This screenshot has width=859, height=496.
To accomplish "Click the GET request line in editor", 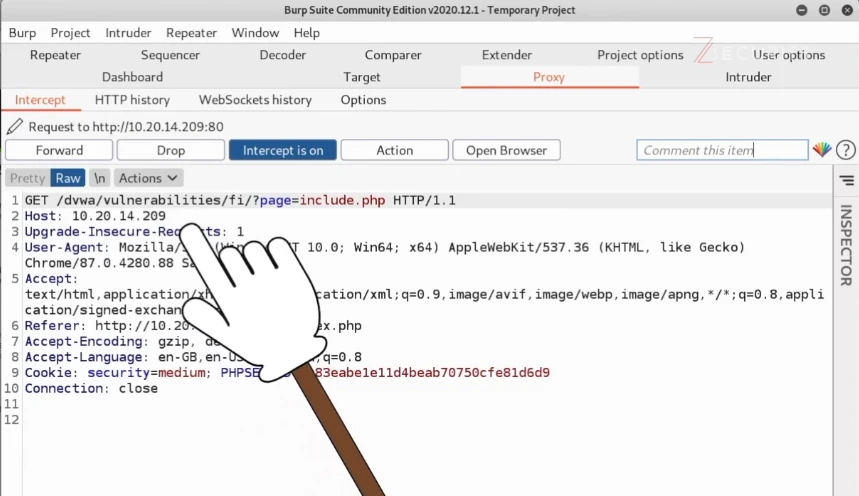I will (240, 200).
